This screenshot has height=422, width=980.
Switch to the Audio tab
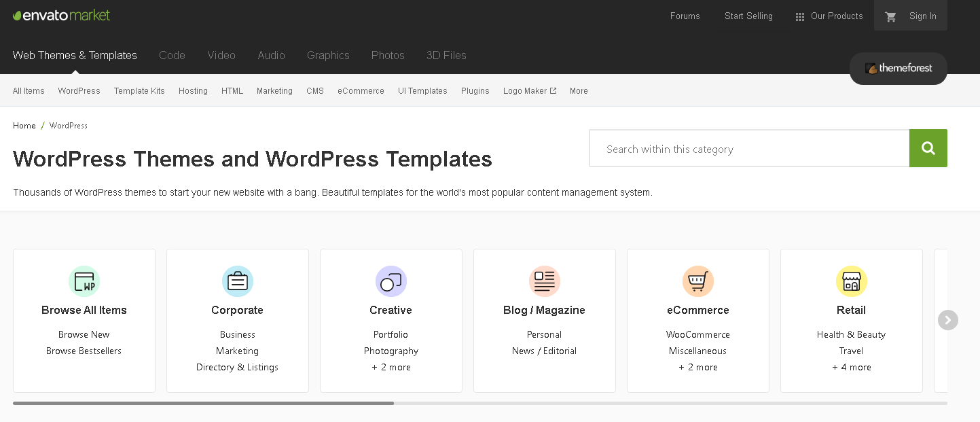pyautogui.click(x=271, y=55)
